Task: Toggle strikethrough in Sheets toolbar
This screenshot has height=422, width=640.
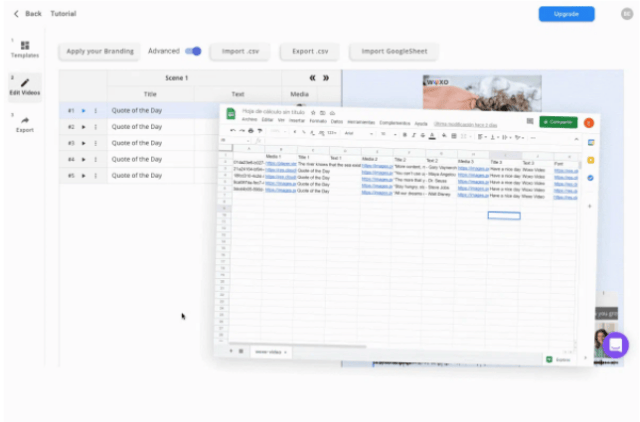Action: [422, 135]
